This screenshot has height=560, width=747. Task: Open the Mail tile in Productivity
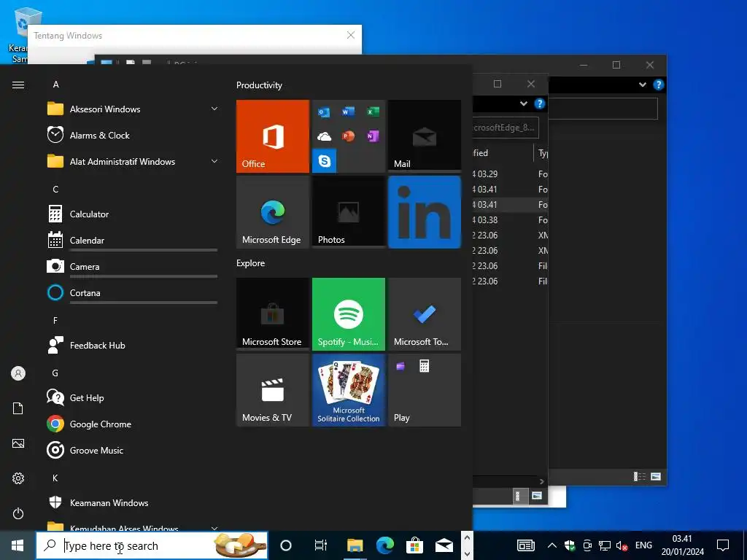pos(425,136)
